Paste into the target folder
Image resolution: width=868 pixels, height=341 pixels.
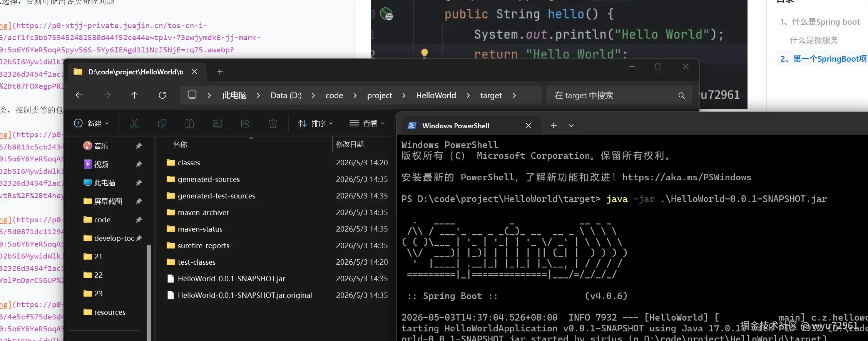tap(190, 123)
